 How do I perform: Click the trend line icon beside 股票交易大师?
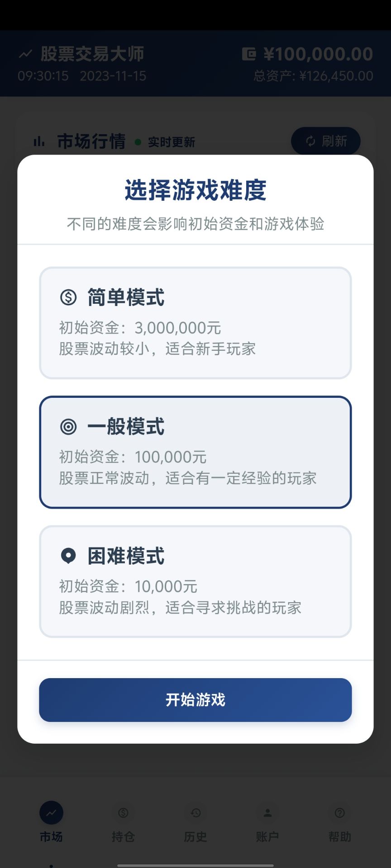pyautogui.click(x=25, y=54)
